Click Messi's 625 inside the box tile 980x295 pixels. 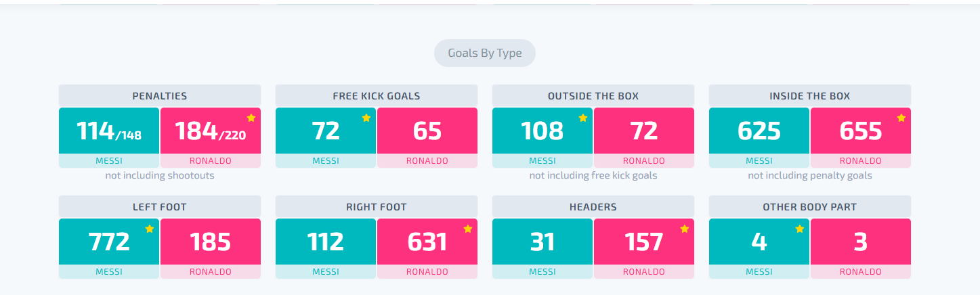[x=759, y=131]
